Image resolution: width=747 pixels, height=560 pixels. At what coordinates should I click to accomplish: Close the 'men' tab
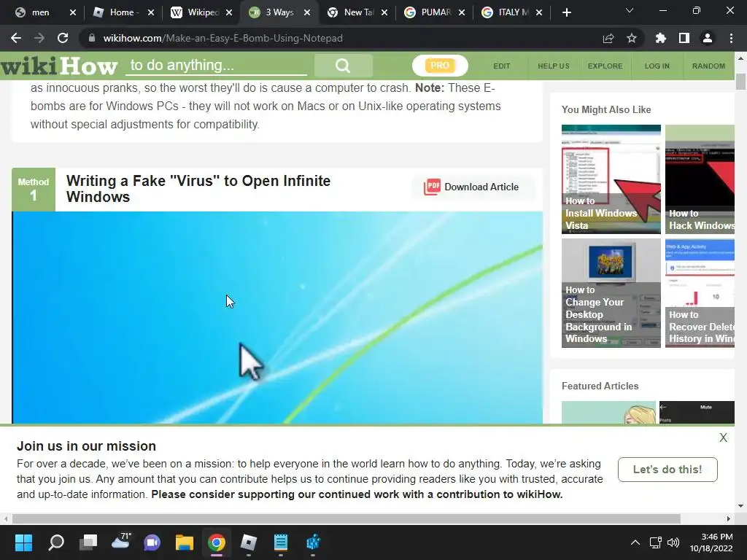tap(72, 12)
